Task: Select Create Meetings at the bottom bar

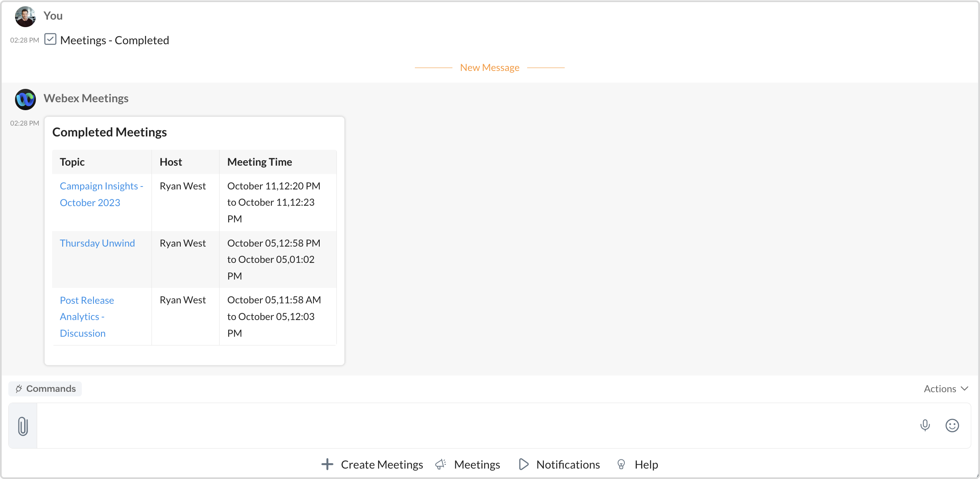Action: 381,464
